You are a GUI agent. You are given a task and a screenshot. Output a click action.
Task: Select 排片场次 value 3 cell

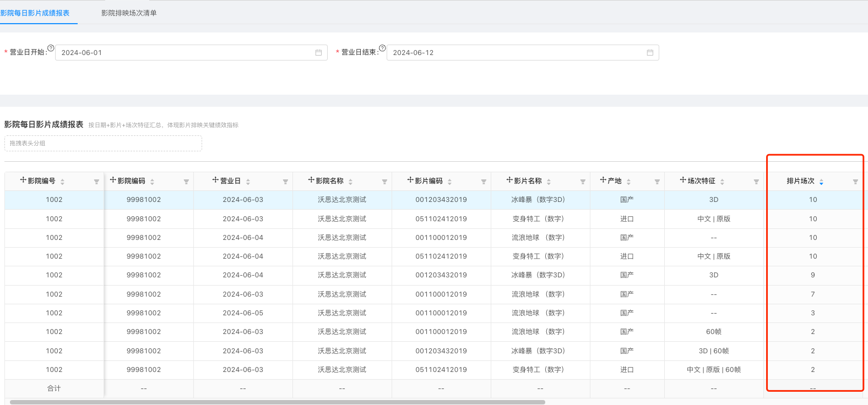coord(813,313)
